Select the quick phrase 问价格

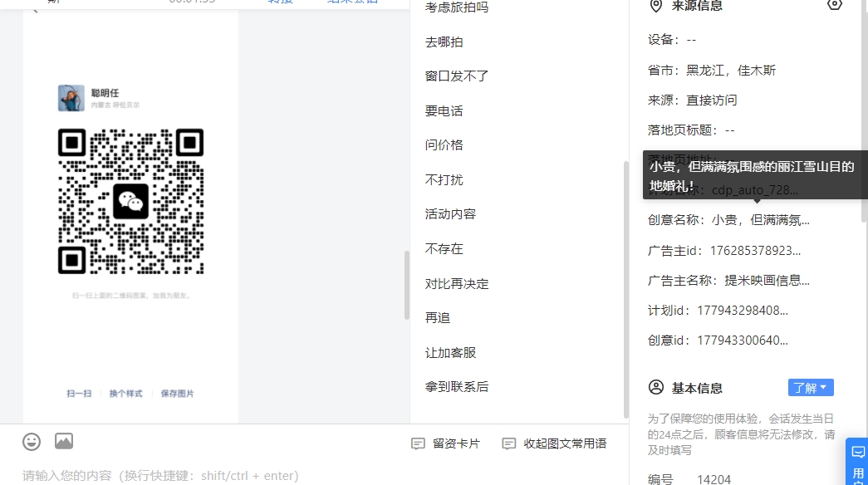click(444, 145)
